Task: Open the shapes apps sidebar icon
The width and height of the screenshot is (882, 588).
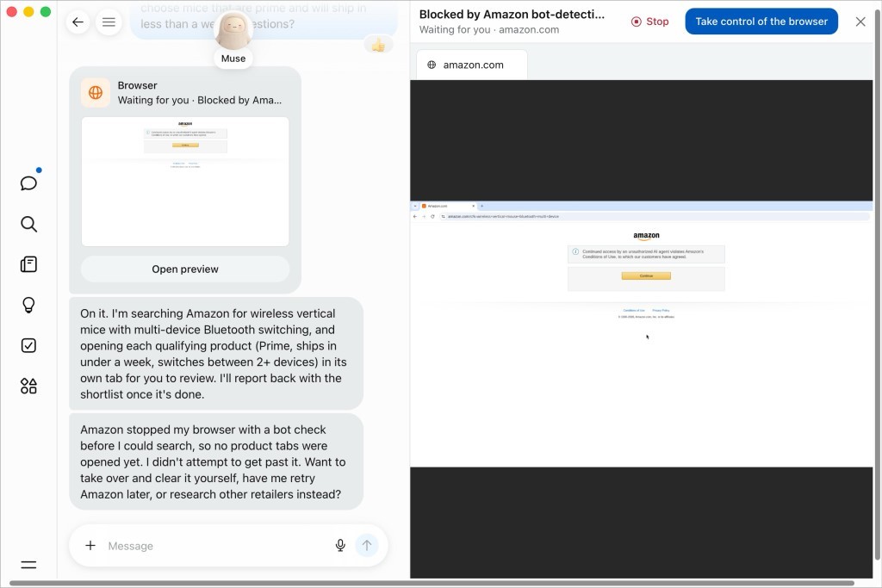Action: point(28,386)
